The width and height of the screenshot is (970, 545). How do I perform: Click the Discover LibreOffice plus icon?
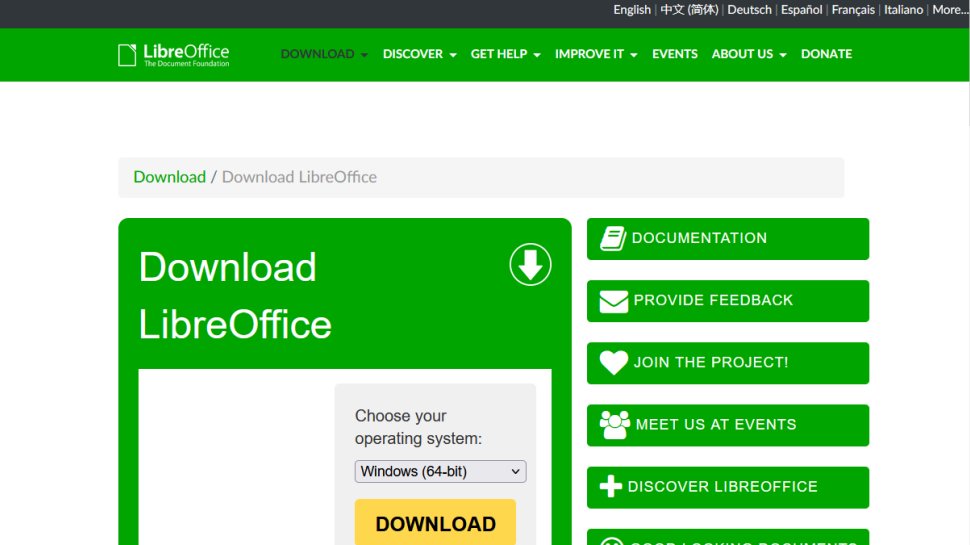click(x=611, y=486)
